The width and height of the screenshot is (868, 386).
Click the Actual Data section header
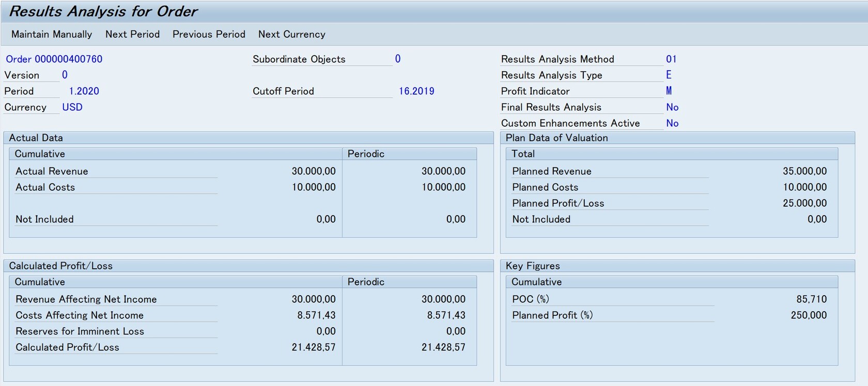36,138
